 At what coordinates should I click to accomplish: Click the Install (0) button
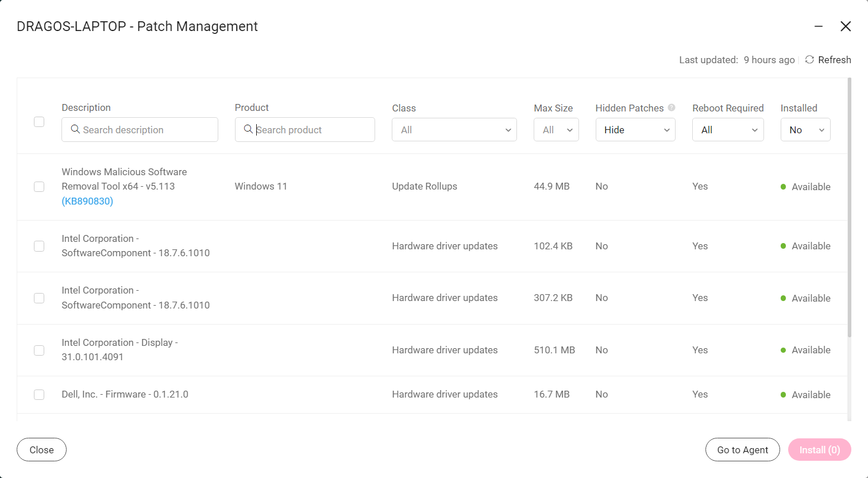point(820,450)
